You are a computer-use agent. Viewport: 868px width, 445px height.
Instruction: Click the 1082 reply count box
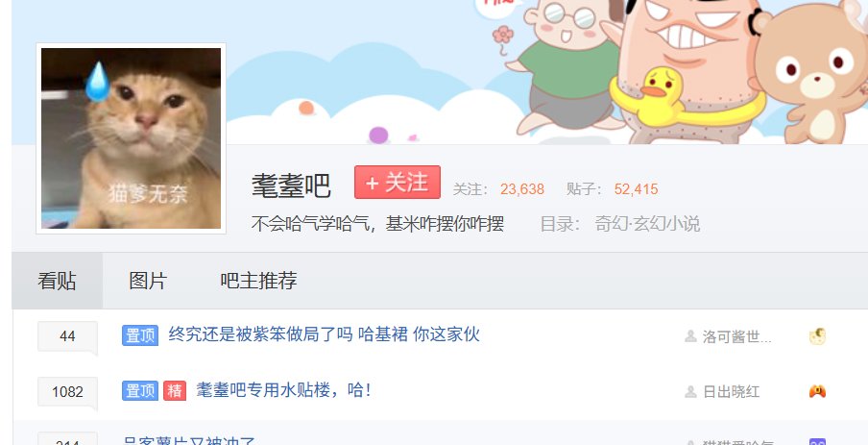coord(67,392)
